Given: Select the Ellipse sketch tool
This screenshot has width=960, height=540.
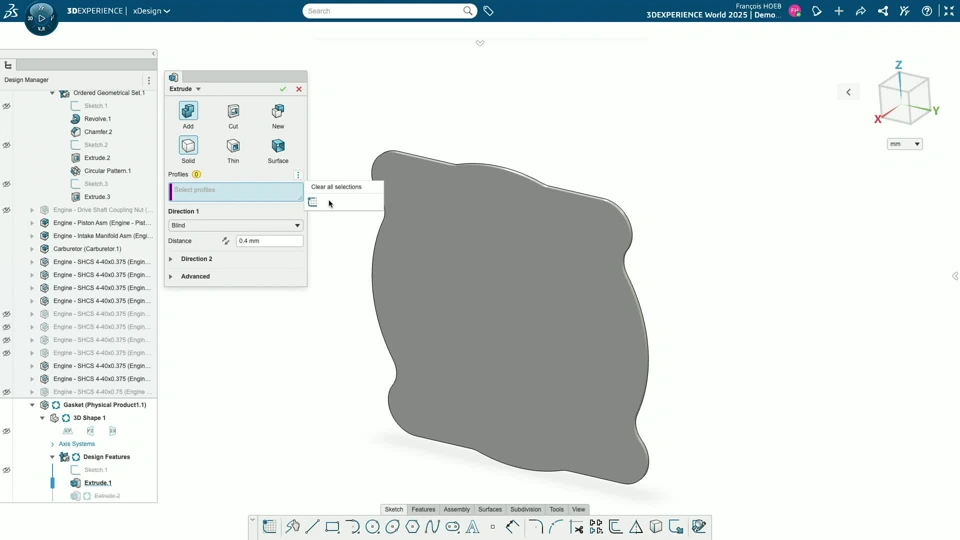Looking at the screenshot, I should pyautogui.click(x=392, y=527).
